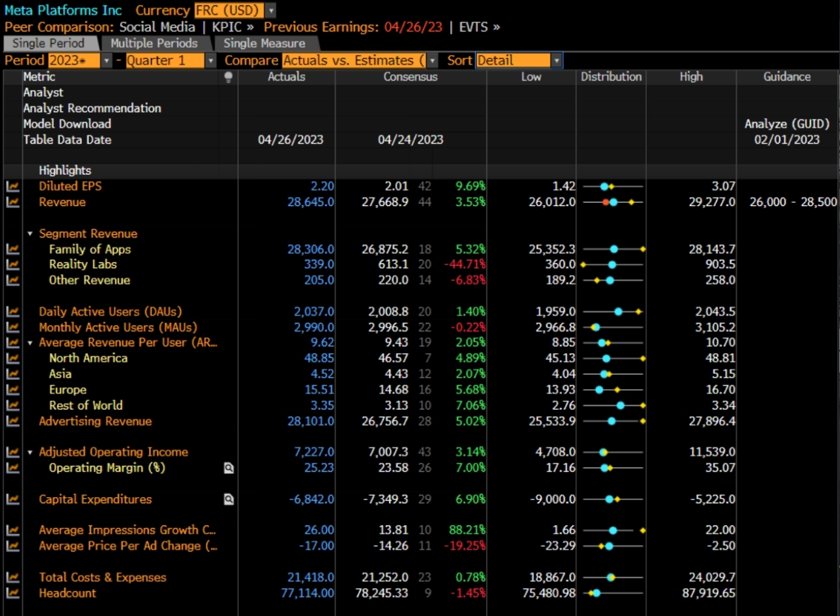The width and height of the screenshot is (840, 616).
Task: Click the Actuals column header
Action: [x=287, y=77]
